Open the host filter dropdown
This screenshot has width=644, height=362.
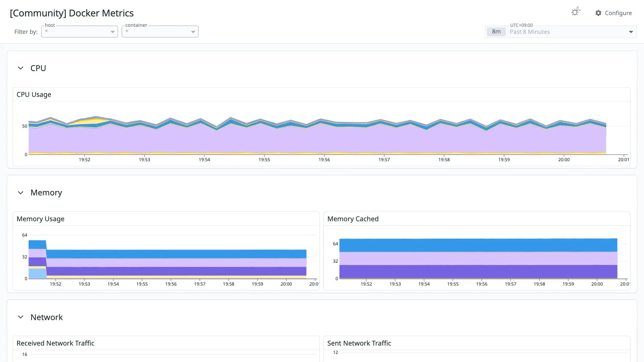(79, 32)
